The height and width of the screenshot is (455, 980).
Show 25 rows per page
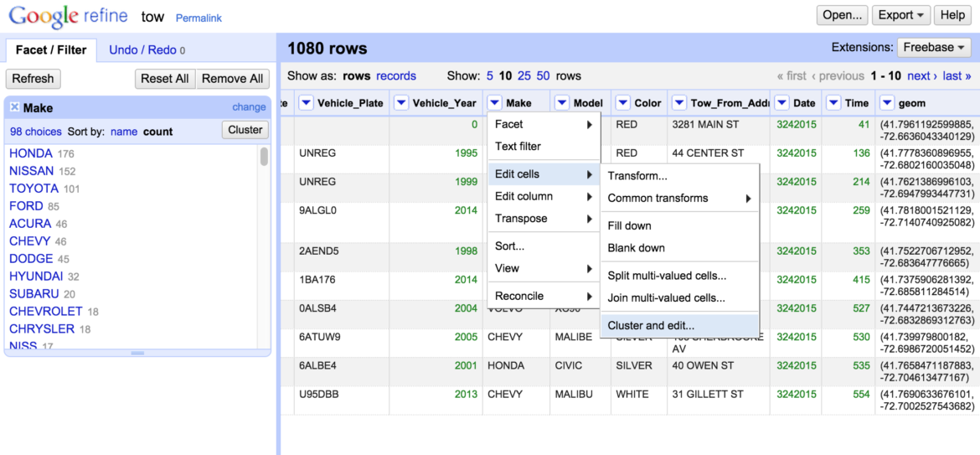[524, 76]
